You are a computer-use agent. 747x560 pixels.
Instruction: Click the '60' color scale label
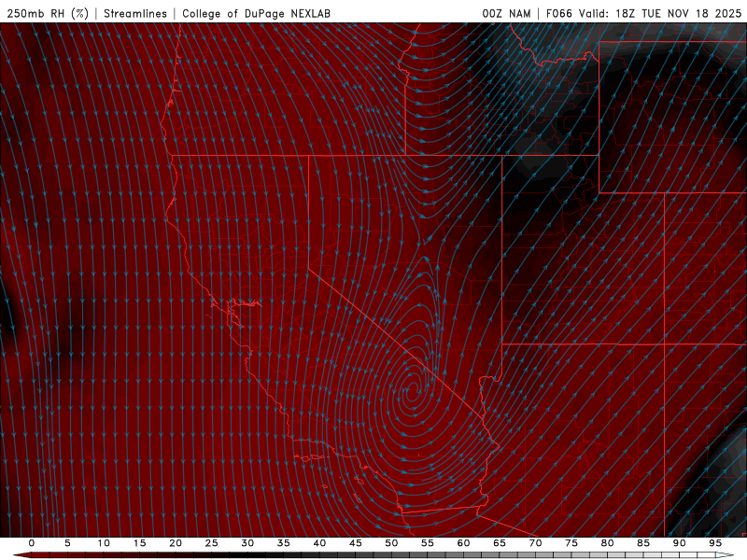point(463,543)
